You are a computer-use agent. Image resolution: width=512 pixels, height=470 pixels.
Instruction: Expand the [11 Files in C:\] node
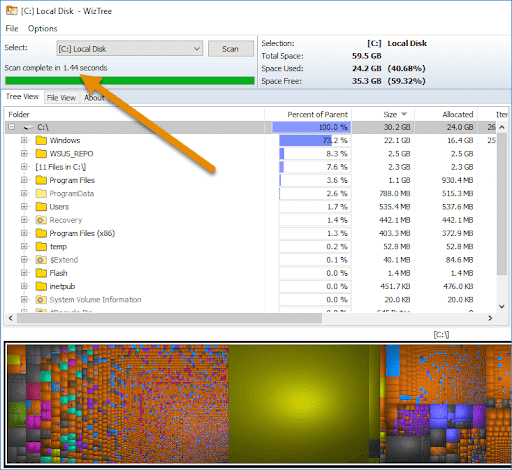click(24, 167)
